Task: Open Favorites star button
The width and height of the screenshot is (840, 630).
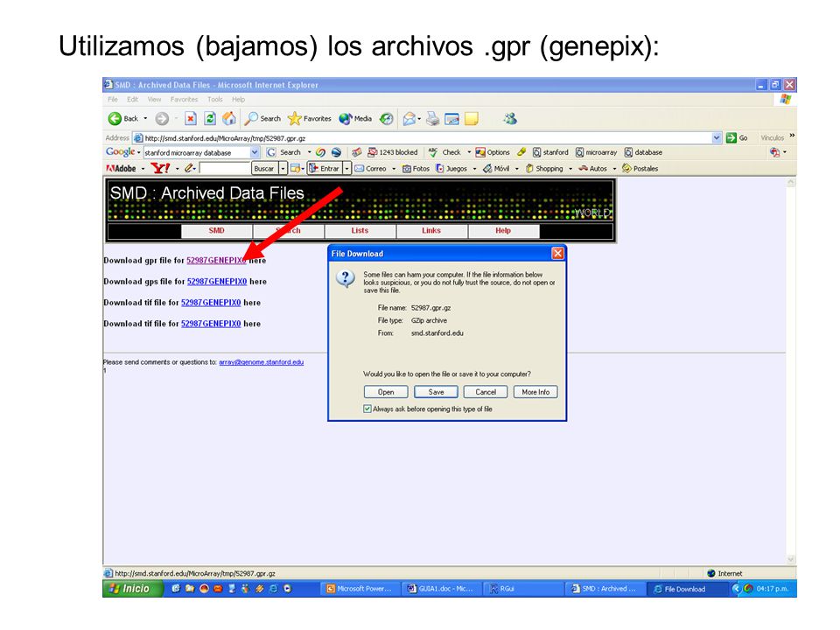Action: (310, 119)
